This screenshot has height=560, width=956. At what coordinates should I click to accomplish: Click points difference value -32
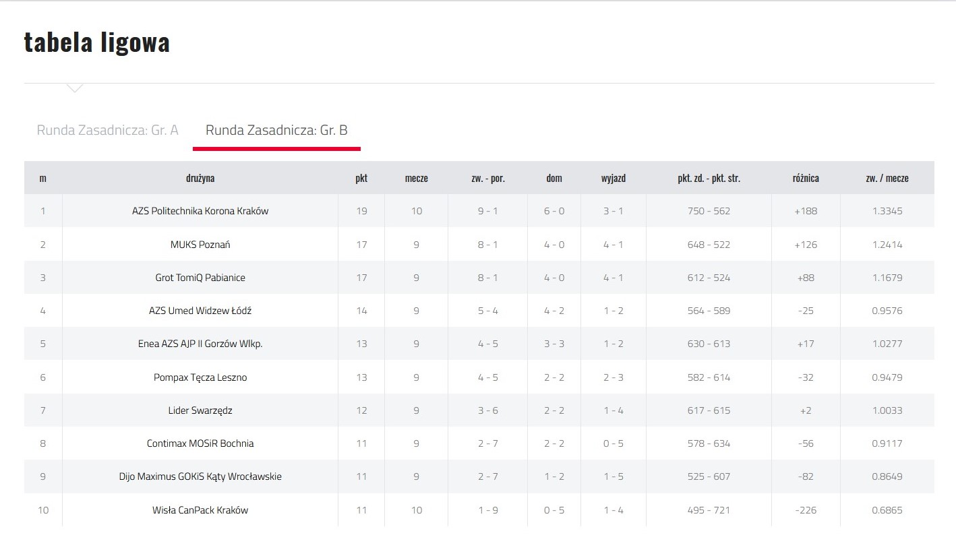point(806,377)
